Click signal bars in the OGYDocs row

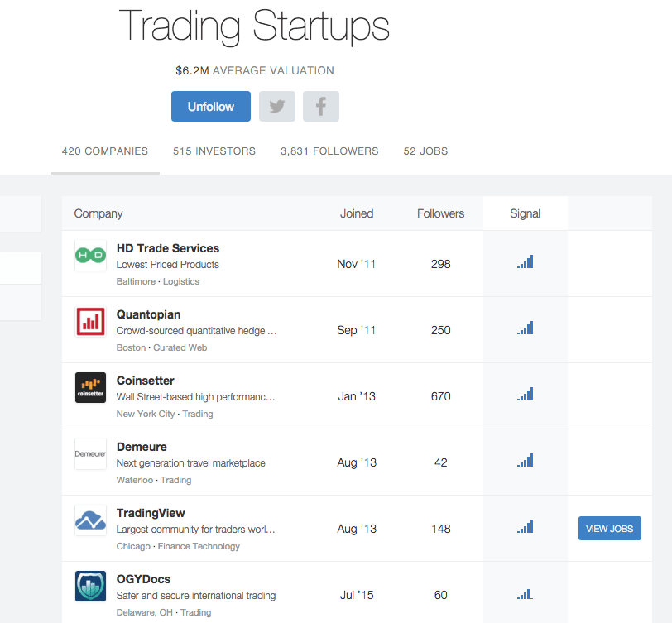(x=525, y=593)
